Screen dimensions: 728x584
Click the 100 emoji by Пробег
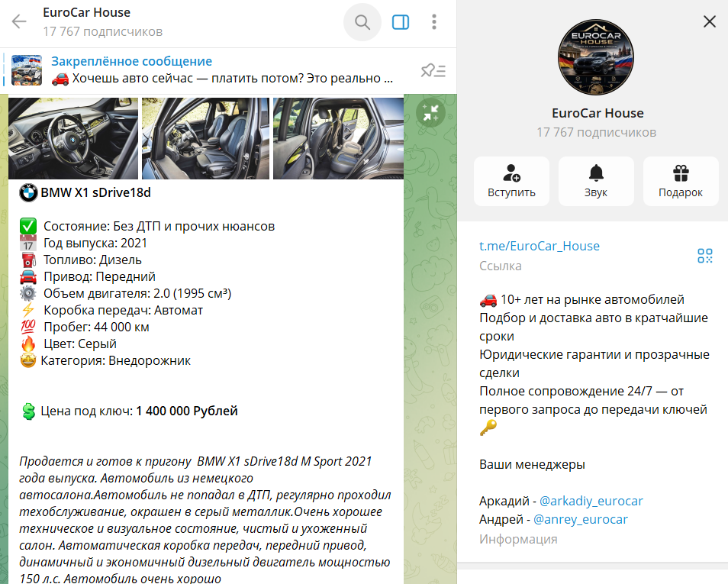pos(28,327)
